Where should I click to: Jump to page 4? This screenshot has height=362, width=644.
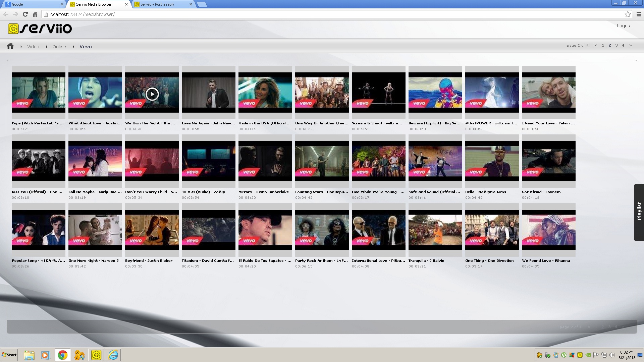tap(623, 45)
